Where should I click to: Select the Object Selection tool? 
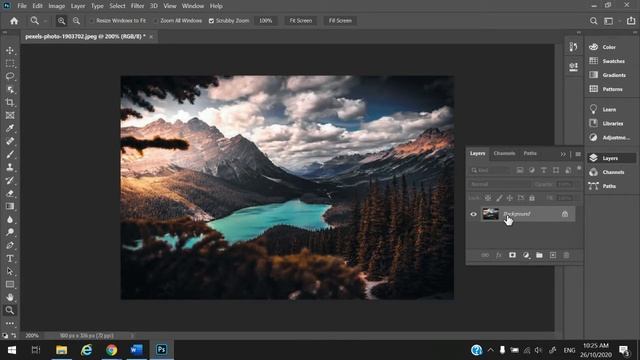click(10, 89)
